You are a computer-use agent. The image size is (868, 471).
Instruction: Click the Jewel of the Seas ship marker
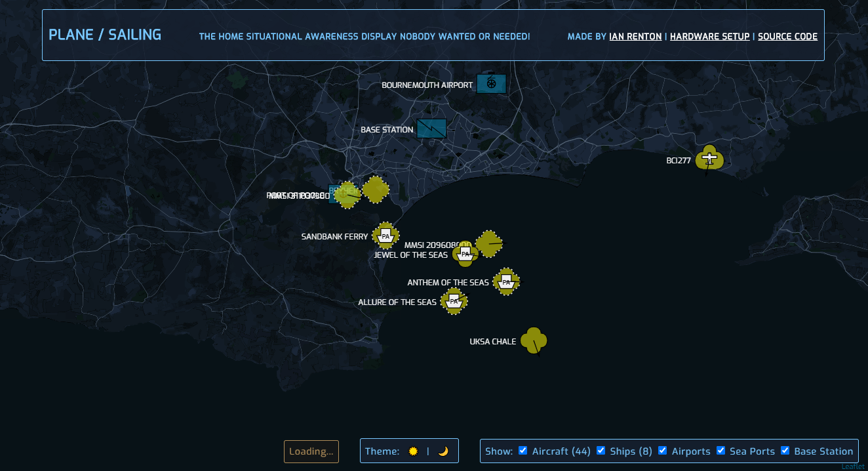tap(465, 254)
